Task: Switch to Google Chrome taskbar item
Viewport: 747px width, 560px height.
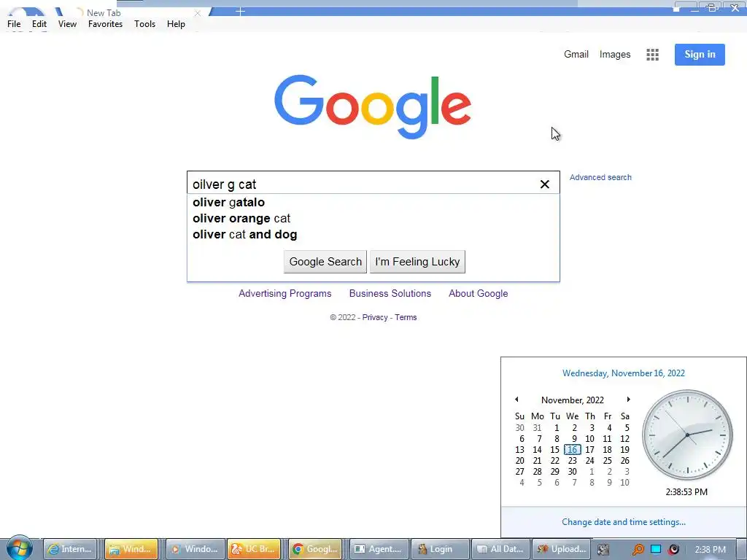Action: pos(315,549)
